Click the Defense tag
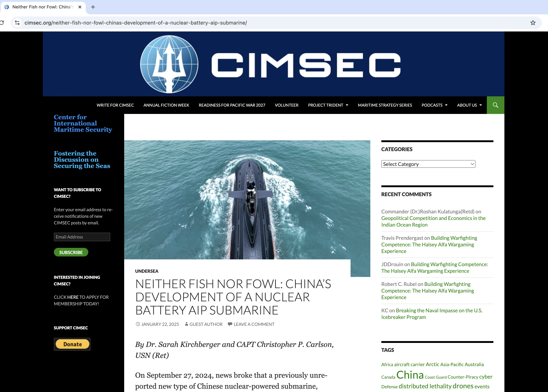Image resolution: width=548 pixels, height=392 pixels. coord(389,387)
